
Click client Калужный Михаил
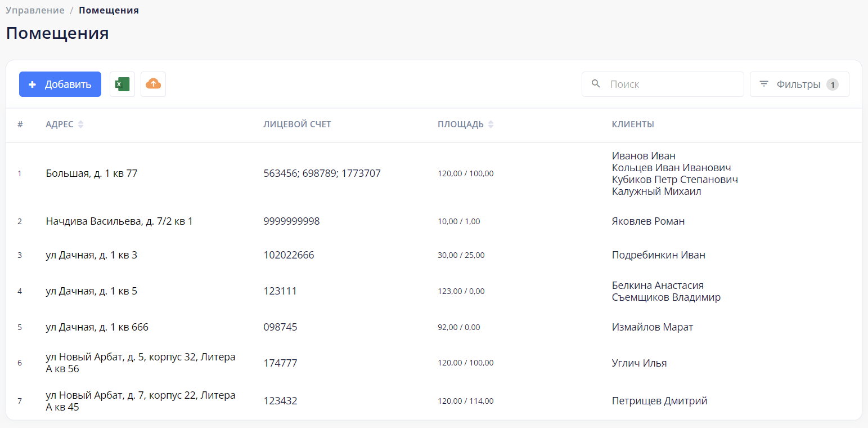tap(656, 191)
